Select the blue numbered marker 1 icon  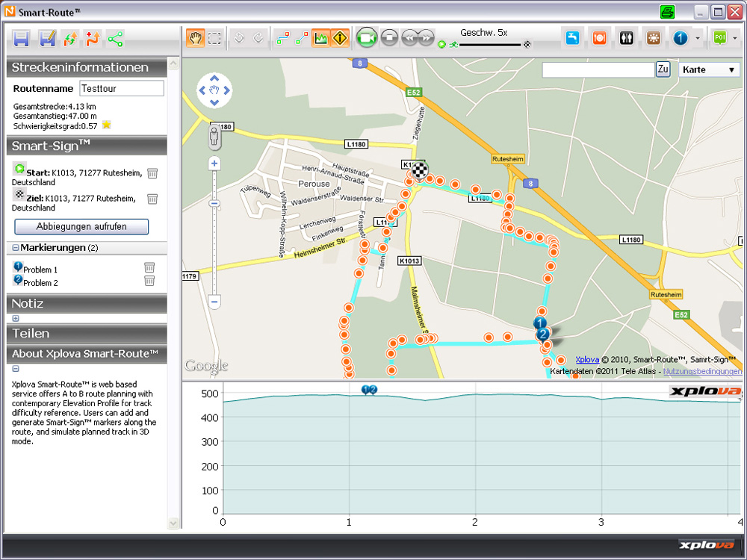(x=681, y=38)
